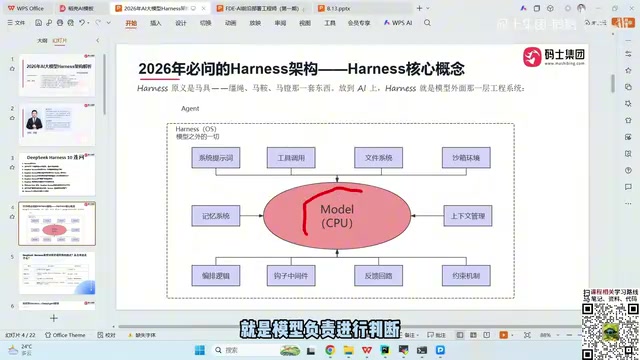Screen dimensions: 640x360
Task: Click the slide title about Harness核心概念
Action: click(301, 69)
